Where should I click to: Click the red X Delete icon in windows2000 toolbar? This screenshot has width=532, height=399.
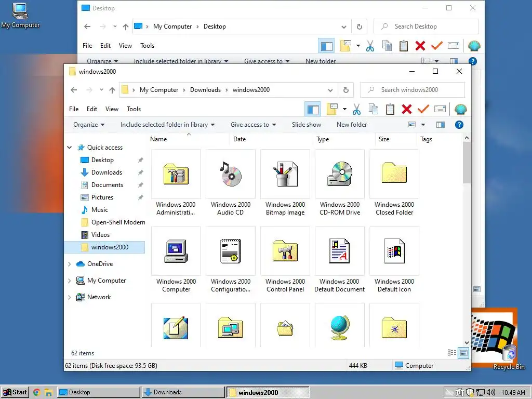[406, 109]
